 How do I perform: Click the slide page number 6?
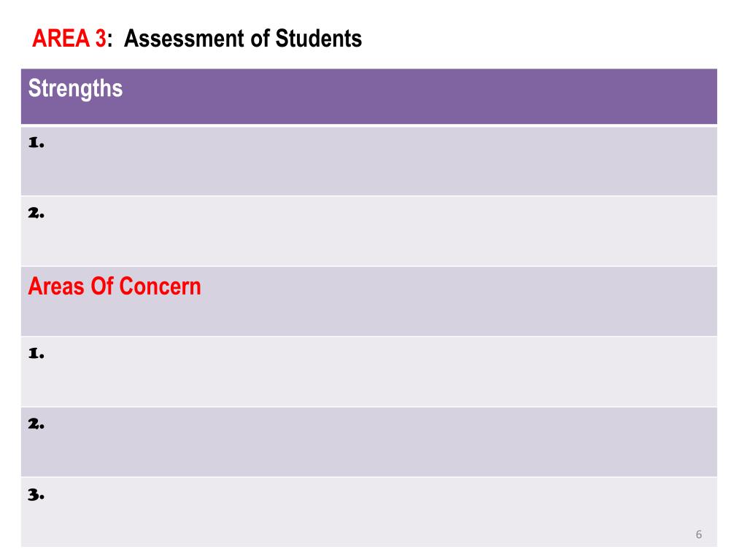pos(698,534)
